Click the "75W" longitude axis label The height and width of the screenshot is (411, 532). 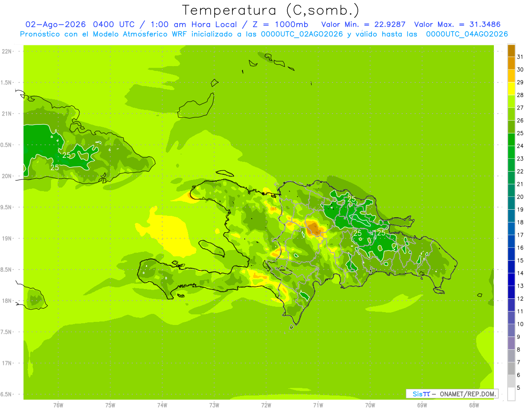coord(110,405)
